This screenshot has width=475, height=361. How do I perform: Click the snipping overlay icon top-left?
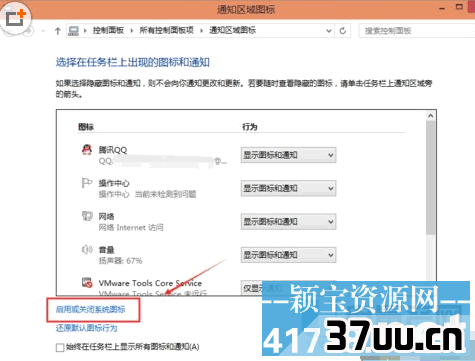point(16,18)
